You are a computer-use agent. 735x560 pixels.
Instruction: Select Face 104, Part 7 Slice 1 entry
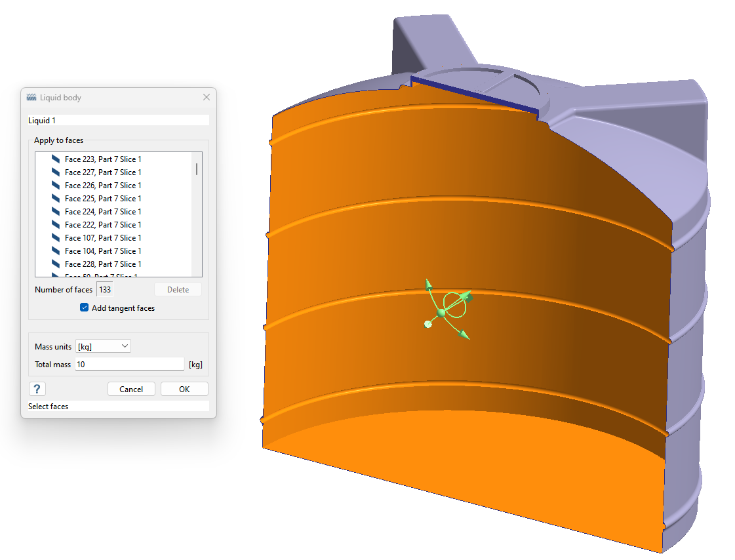click(x=103, y=251)
